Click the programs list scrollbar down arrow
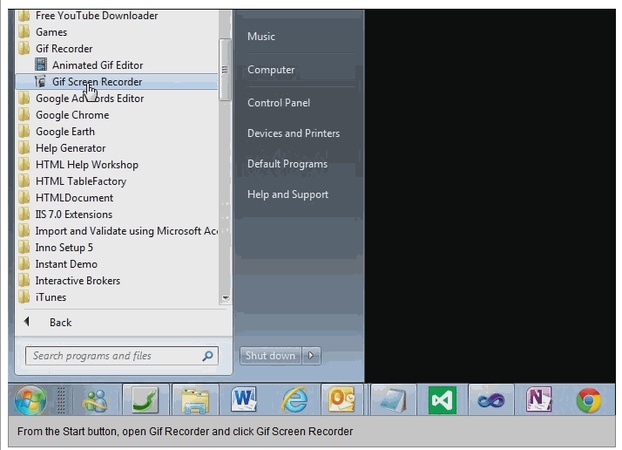 pos(225,298)
